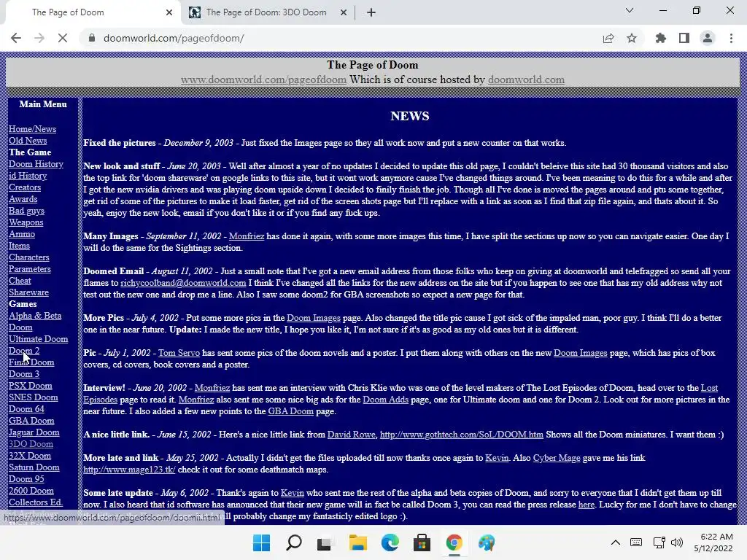This screenshot has width=747, height=560.
Task: Open the Awards link
Action: click(23, 199)
